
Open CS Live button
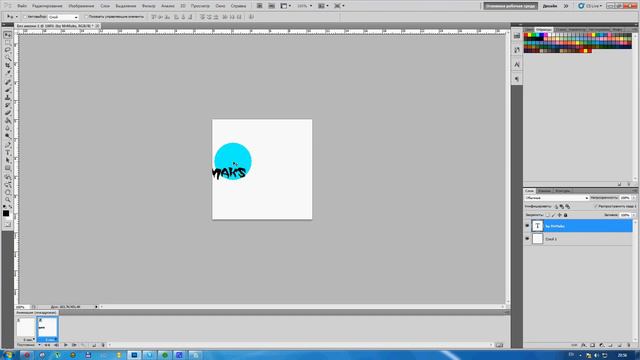tap(590, 6)
